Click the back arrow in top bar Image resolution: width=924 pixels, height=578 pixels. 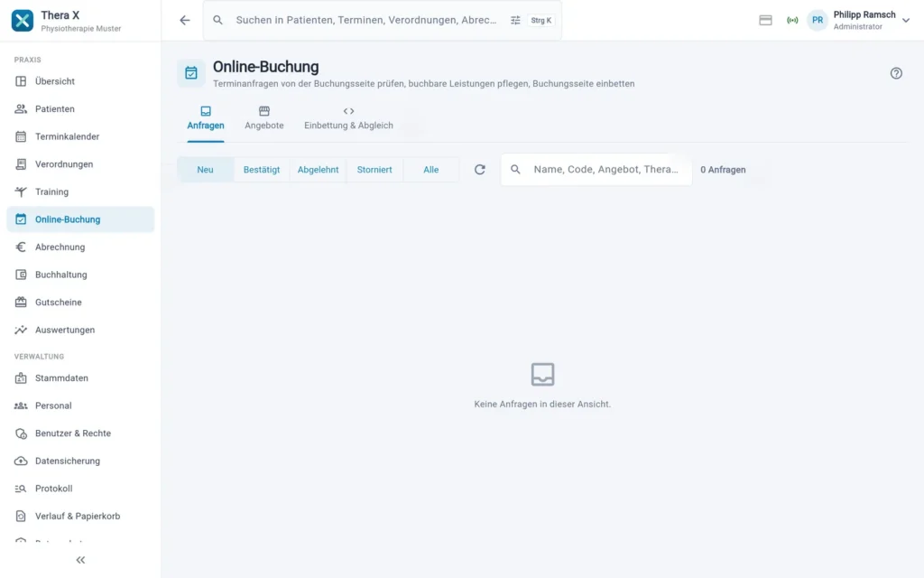[185, 20]
